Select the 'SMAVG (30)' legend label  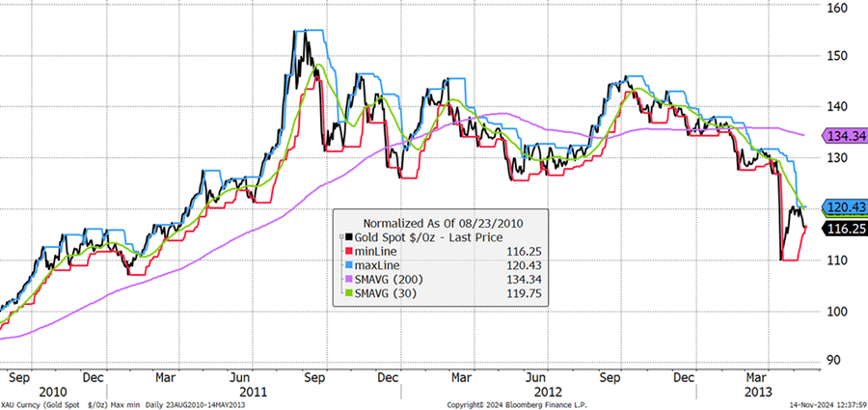(384, 293)
